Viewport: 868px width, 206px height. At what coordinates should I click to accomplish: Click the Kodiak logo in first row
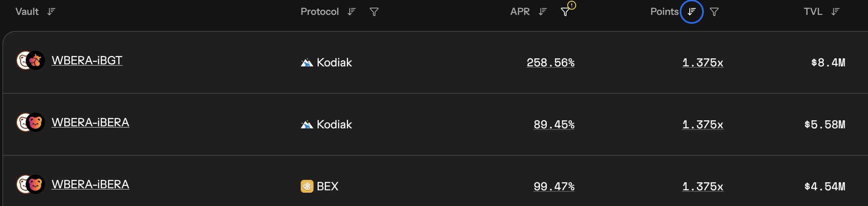tap(307, 62)
